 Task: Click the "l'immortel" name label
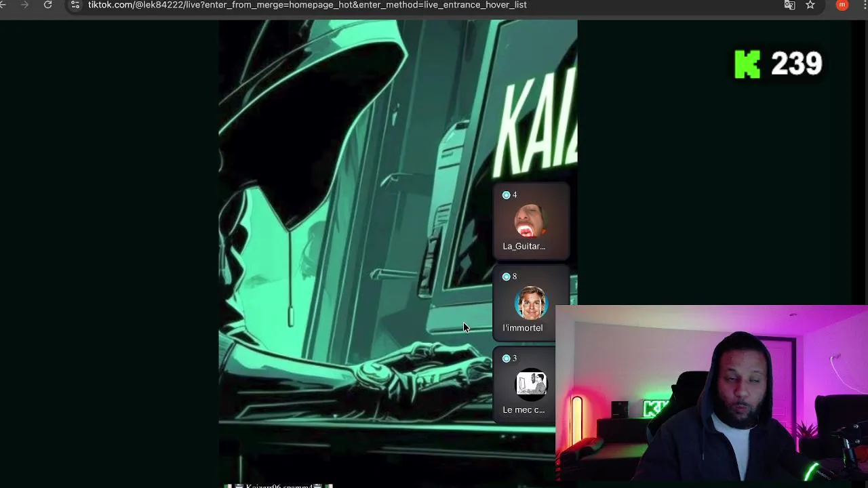[x=523, y=328]
